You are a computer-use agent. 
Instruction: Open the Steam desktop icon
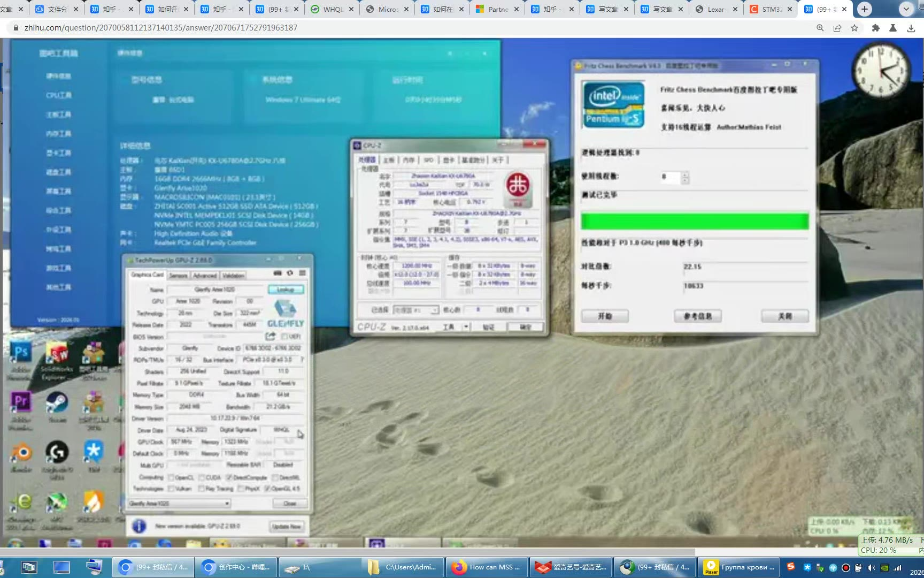click(x=57, y=402)
